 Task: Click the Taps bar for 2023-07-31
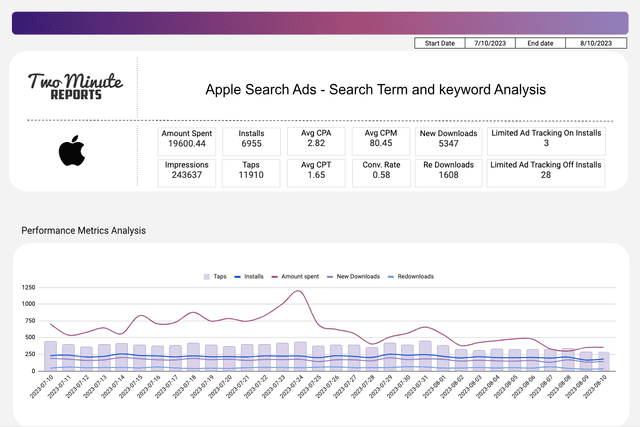(x=425, y=356)
